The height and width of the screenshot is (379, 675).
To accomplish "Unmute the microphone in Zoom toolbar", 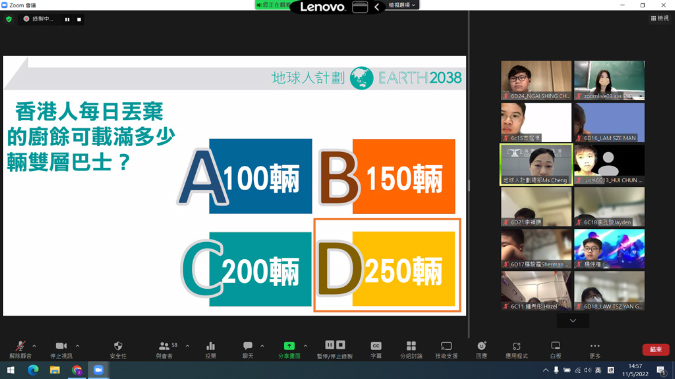I will tap(20, 349).
